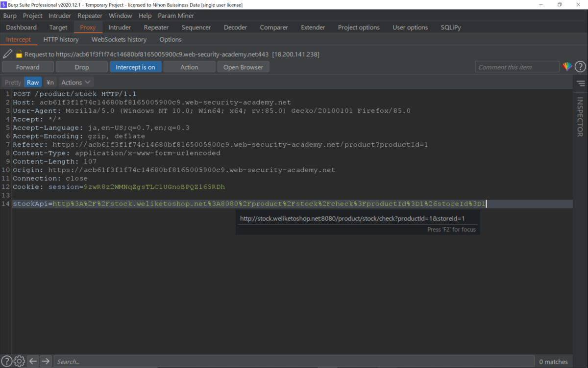Click the Open Browser button

[243, 67]
